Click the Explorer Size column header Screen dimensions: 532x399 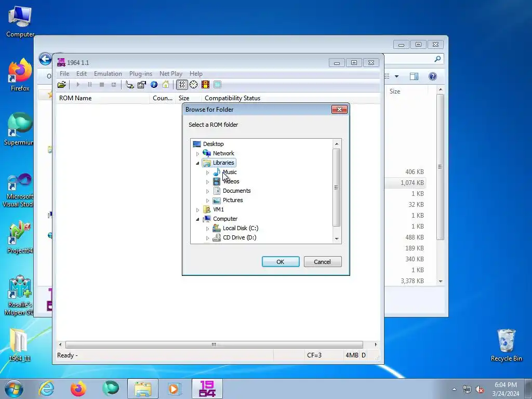[395, 91]
